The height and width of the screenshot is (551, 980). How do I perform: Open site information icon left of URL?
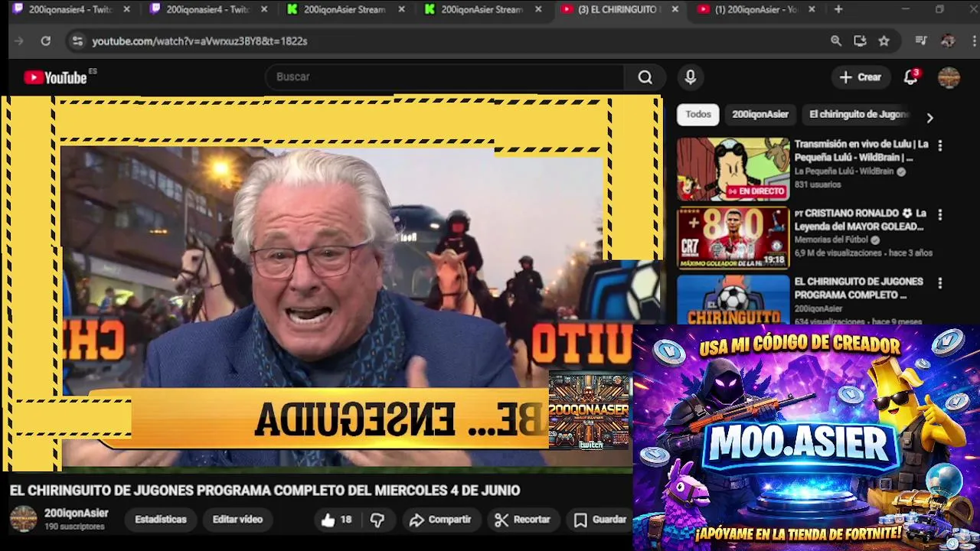[77, 41]
